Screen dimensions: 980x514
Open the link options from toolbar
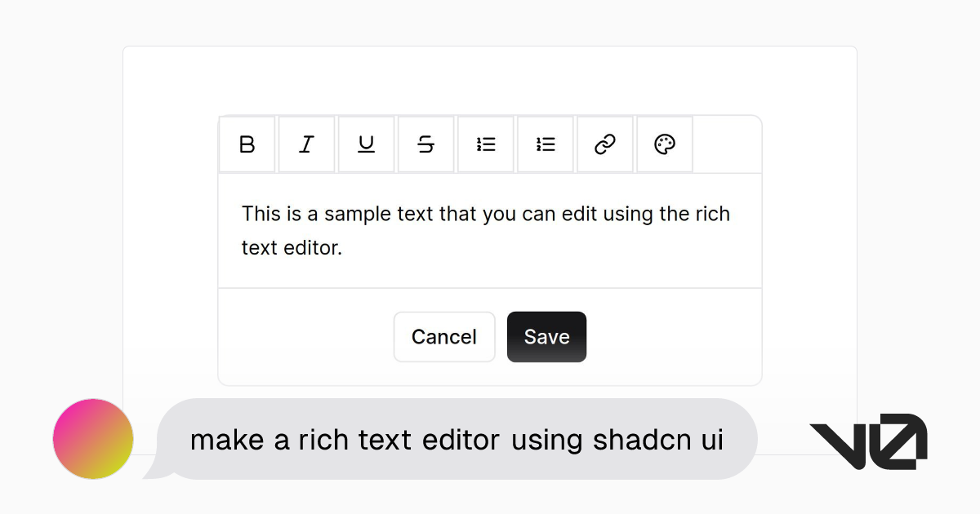point(604,144)
